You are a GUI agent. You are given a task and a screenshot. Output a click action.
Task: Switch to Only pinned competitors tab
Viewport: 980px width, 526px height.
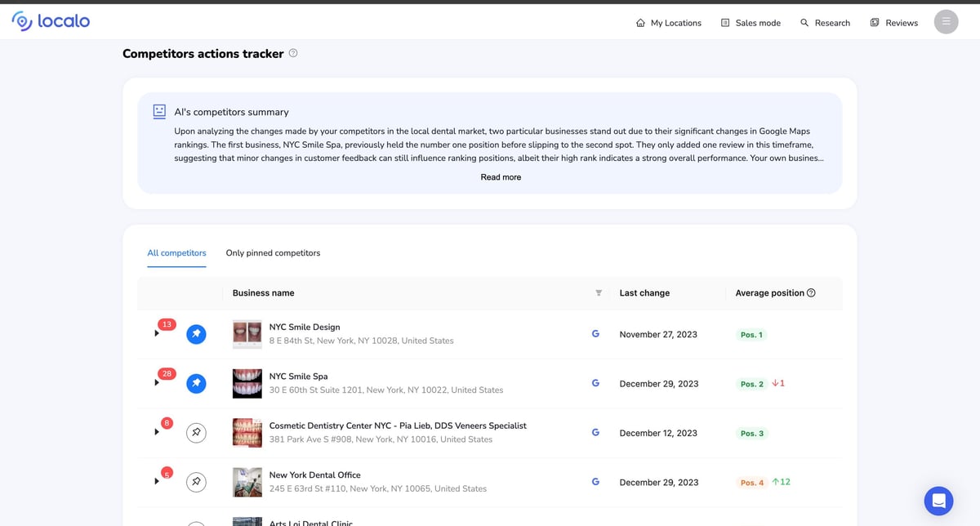coord(273,252)
